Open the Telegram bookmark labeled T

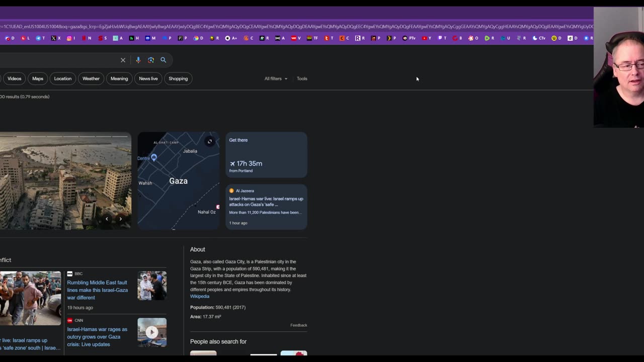point(40,38)
